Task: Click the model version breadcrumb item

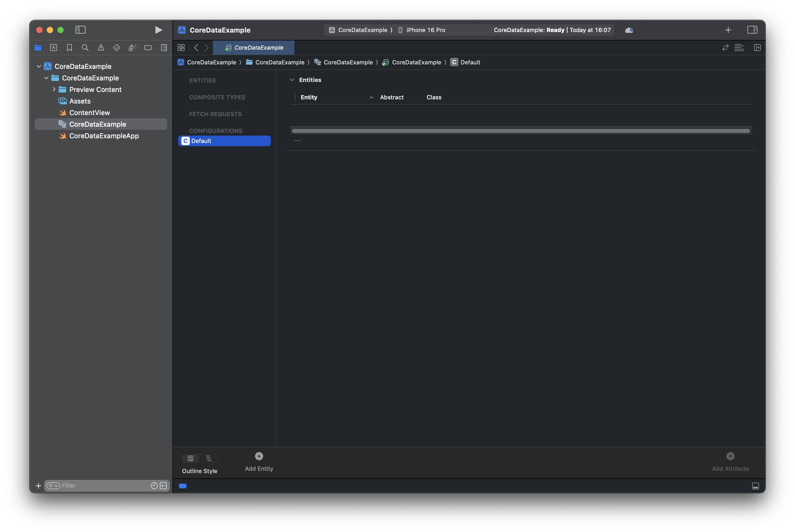Action: (412, 62)
